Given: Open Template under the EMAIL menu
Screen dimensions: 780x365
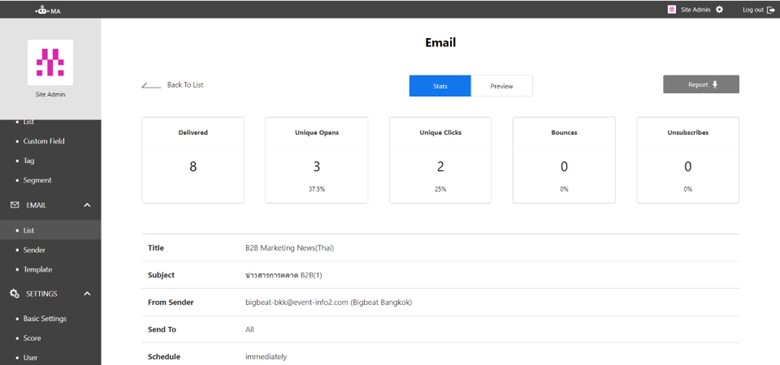Looking at the screenshot, I should coord(37,270).
